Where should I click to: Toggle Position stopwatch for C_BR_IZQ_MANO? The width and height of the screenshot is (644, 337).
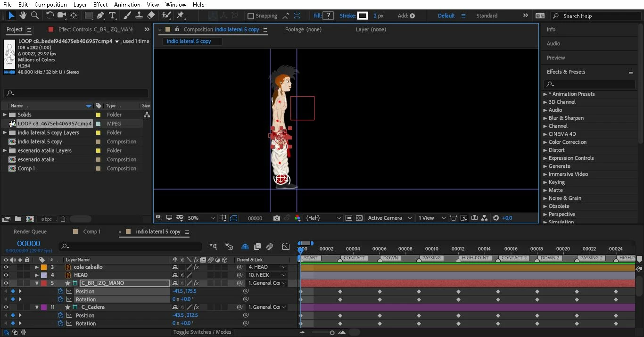click(60, 292)
